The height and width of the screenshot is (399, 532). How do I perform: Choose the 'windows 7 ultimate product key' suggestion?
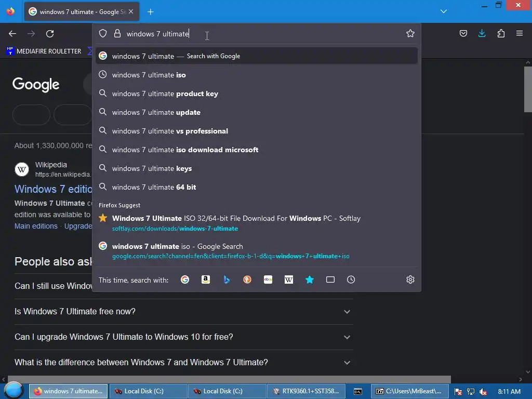pyautogui.click(x=257, y=94)
